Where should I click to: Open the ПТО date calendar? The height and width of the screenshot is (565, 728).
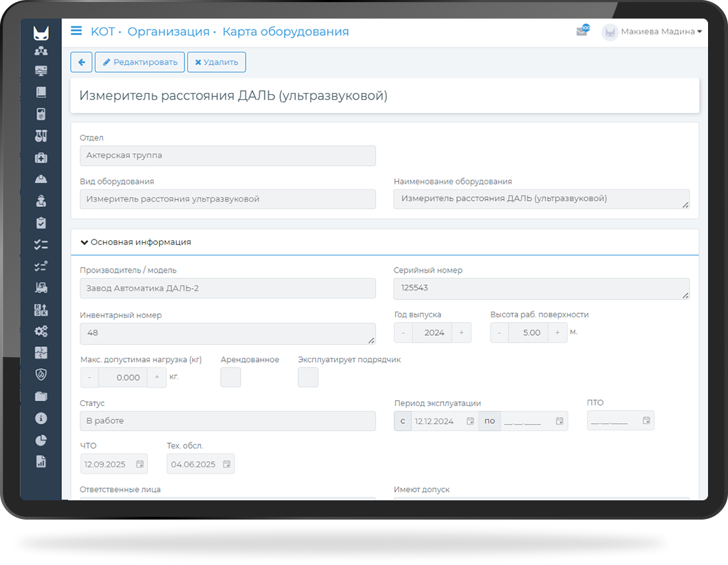(646, 420)
